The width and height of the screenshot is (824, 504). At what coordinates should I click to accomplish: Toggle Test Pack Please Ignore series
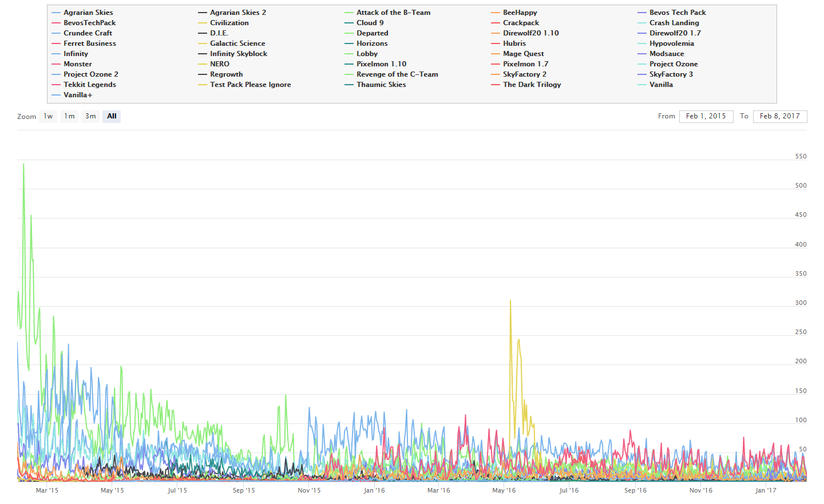[x=244, y=85]
